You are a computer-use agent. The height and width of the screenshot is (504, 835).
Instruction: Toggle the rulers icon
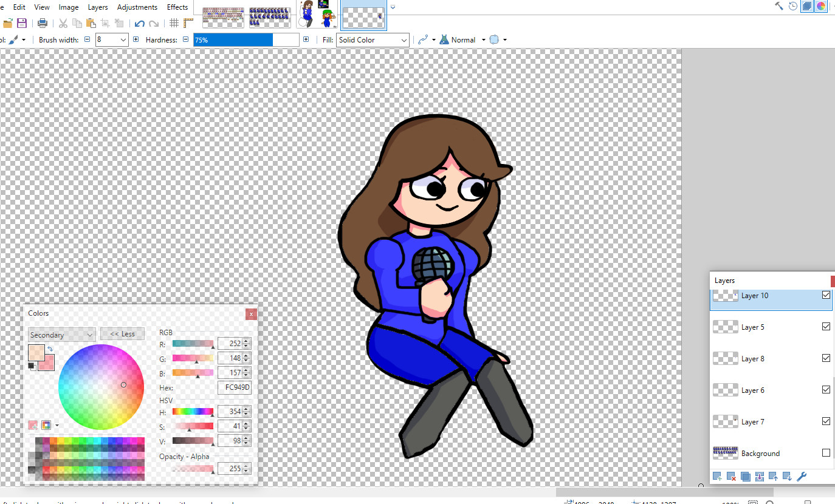coord(188,23)
